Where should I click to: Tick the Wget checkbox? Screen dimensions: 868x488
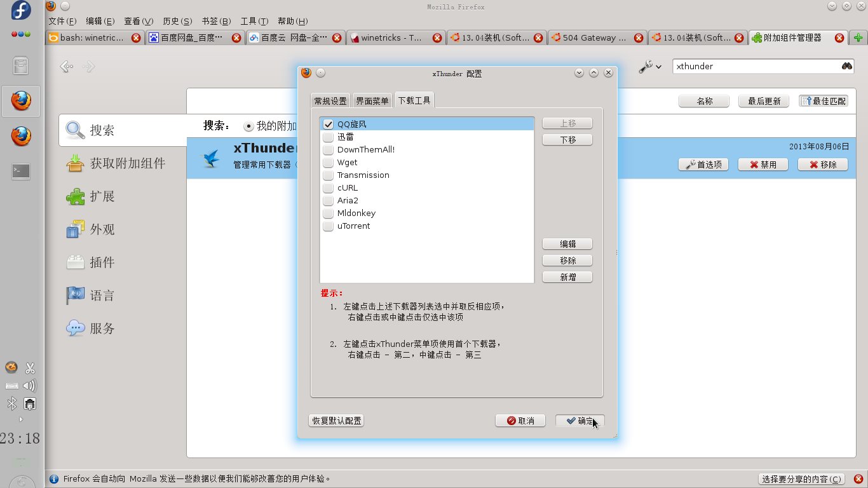pyautogui.click(x=329, y=163)
